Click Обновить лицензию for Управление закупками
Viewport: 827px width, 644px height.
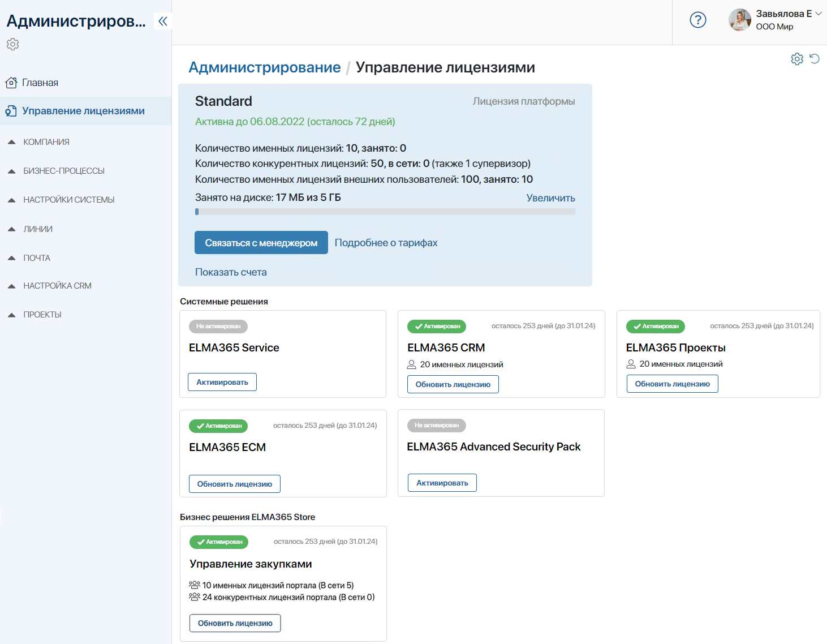pos(235,623)
